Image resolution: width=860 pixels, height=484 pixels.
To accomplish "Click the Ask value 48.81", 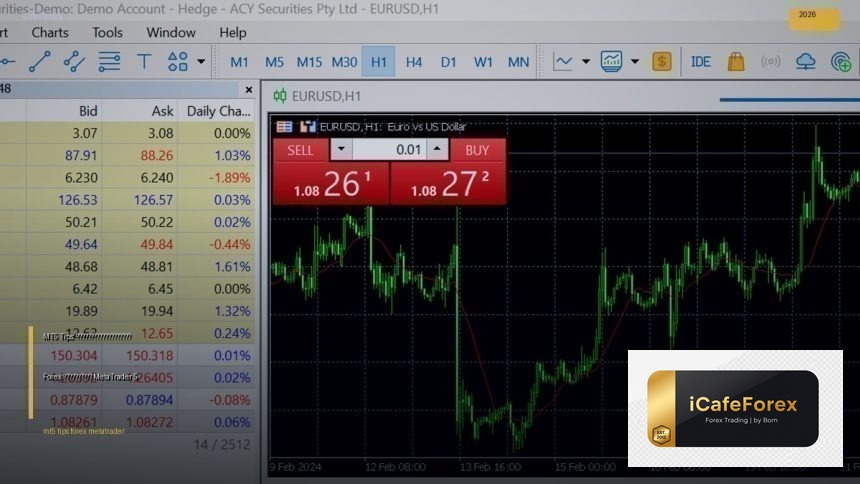I will (156, 267).
